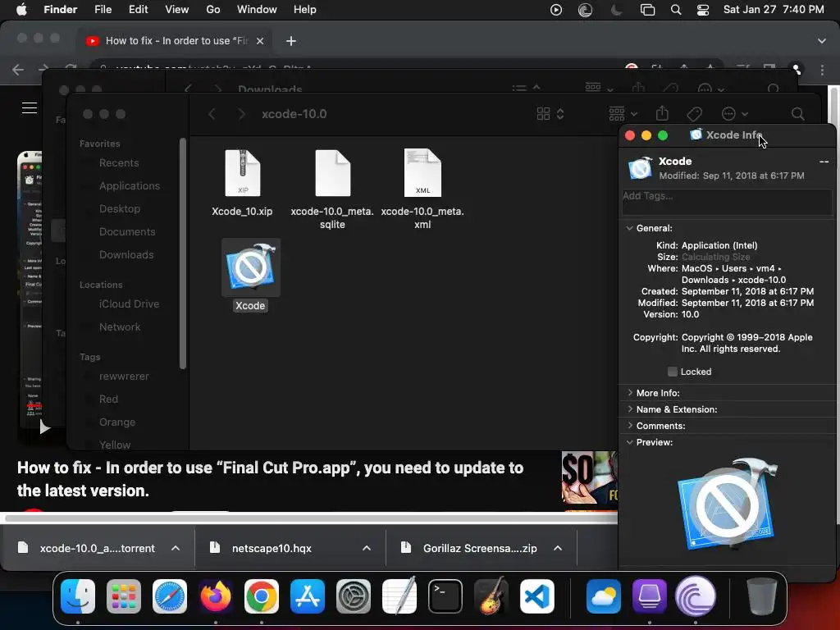This screenshot has height=630, width=840.
Task: Open the Help menu
Action: pyautogui.click(x=305, y=10)
